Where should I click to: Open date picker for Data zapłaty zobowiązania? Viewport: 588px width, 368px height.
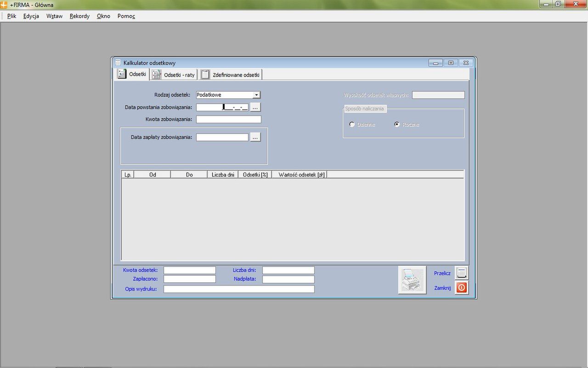click(255, 137)
